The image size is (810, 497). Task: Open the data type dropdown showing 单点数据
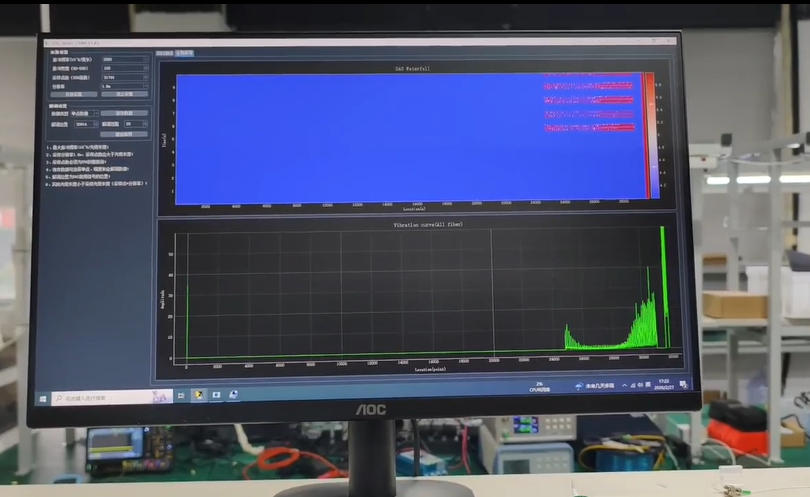pyautogui.click(x=84, y=113)
